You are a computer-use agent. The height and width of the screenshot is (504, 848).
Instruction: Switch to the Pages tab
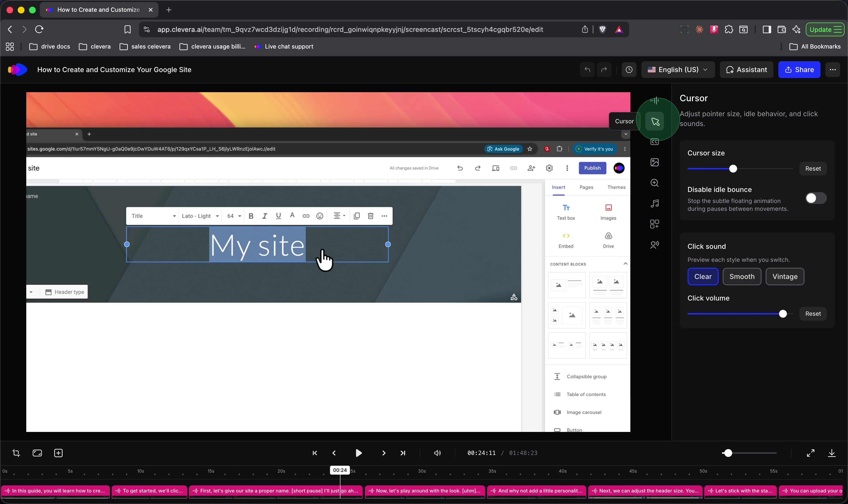586,187
